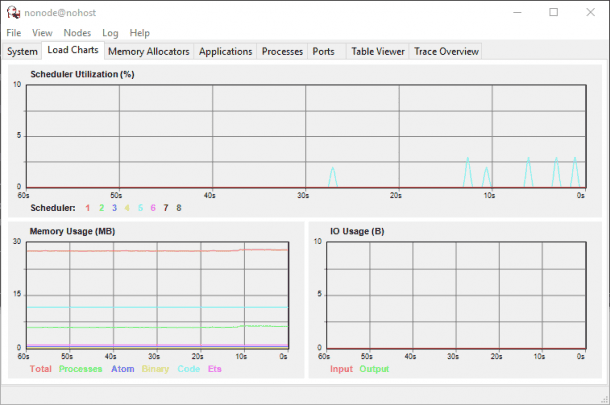Click the Input legend label in IO Usage
The height and width of the screenshot is (405, 610).
tap(342, 369)
